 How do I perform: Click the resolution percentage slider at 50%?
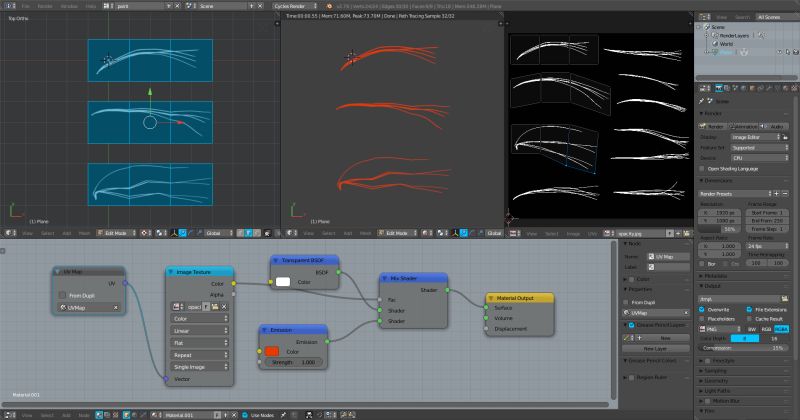(718, 229)
